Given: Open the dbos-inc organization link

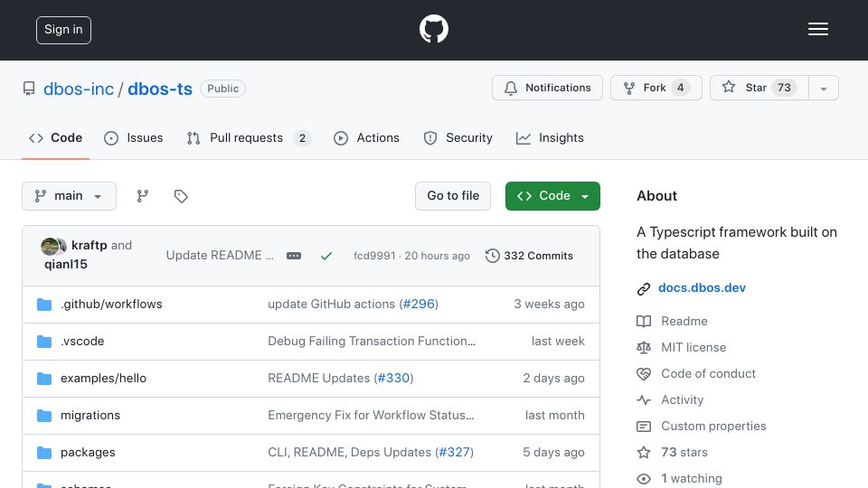Looking at the screenshot, I should click(79, 89).
